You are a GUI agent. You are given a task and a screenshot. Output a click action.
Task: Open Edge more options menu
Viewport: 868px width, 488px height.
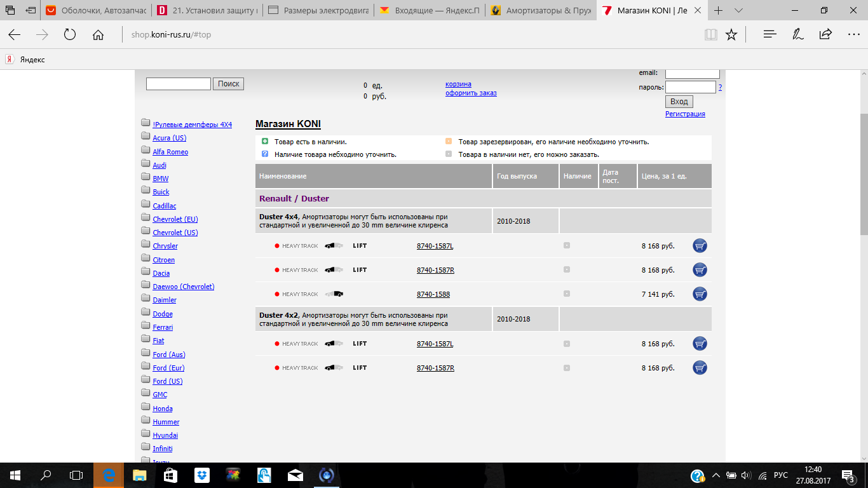click(853, 35)
